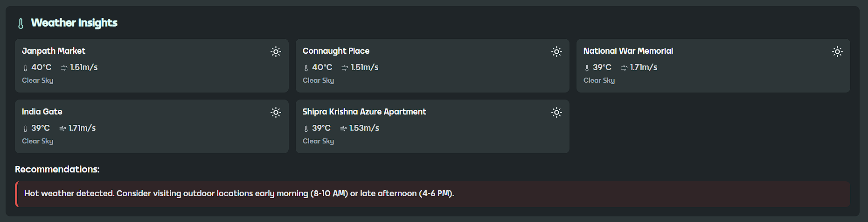868x222 pixels.
Task: Click the National War Memorial sun icon
Action: click(x=837, y=51)
